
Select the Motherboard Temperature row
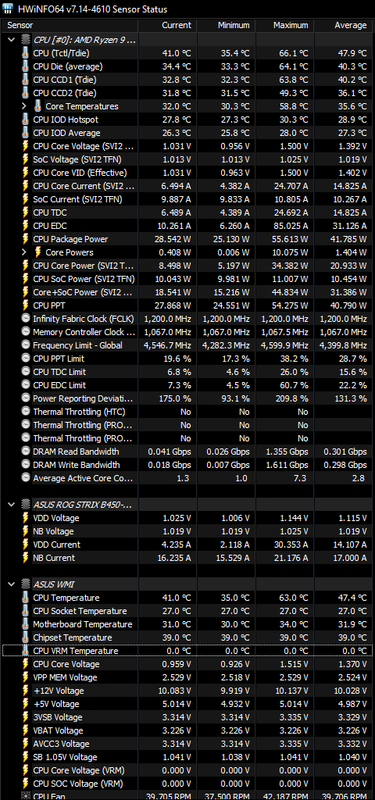(187, 624)
